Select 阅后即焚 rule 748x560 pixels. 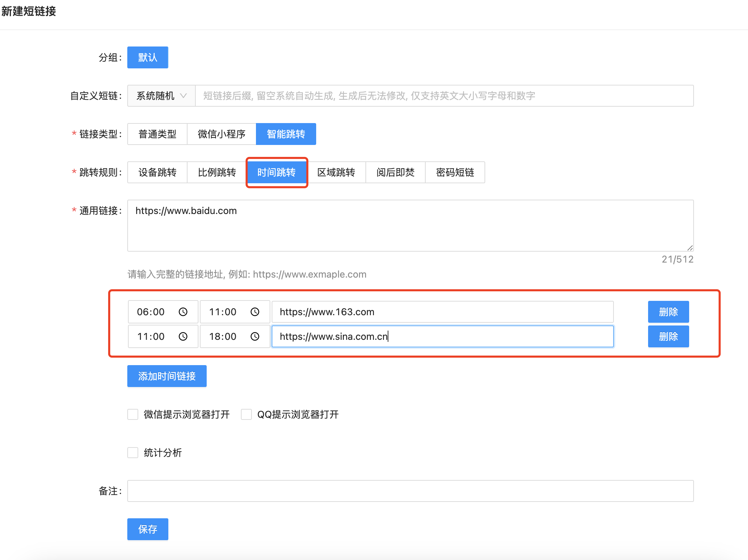coord(395,172)
